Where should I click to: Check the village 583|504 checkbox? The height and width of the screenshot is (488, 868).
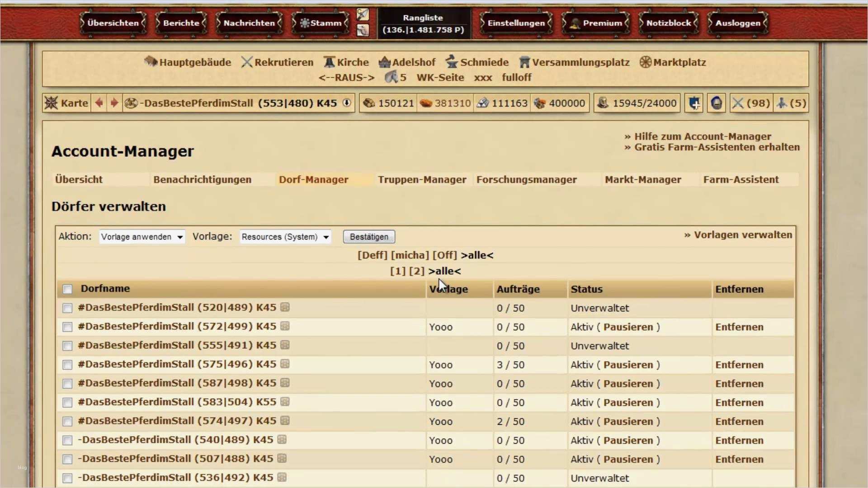68,403
